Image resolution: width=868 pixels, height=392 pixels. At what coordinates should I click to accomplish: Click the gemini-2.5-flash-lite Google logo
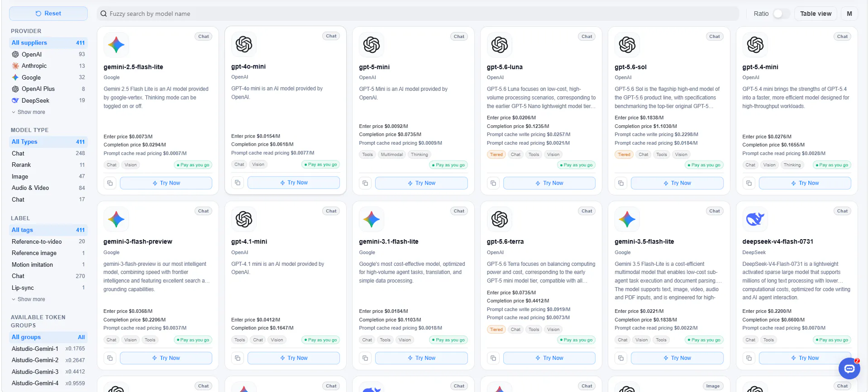click(x=116, y=45)
